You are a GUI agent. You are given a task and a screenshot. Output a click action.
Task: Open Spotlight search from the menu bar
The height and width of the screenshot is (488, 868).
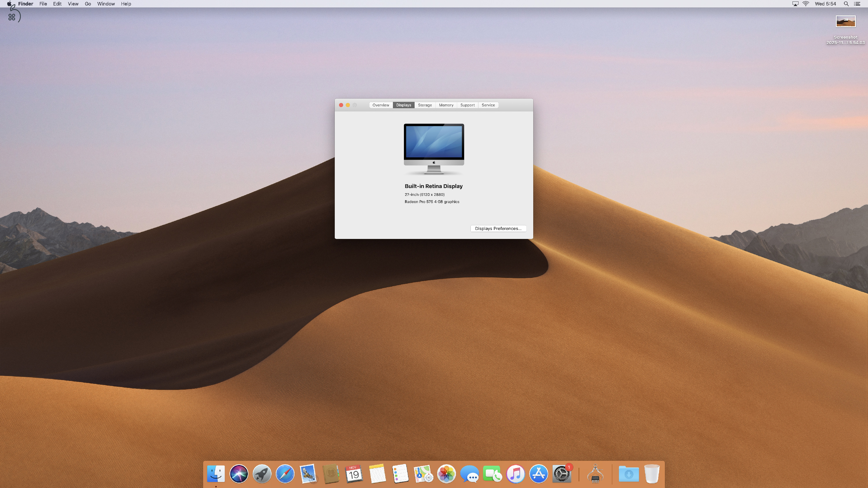(x=846, y=4)
